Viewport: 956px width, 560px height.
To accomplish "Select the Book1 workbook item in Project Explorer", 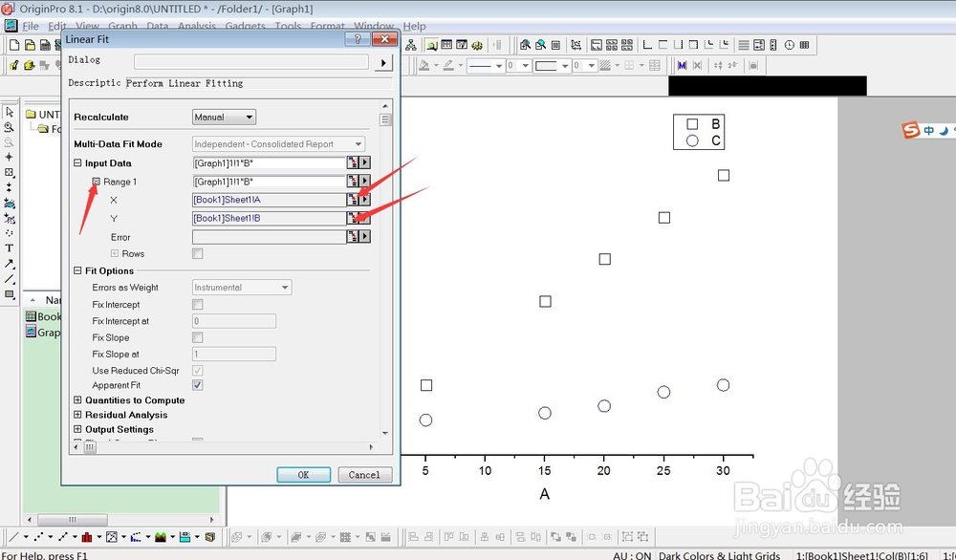I will (x=43, y=316).
